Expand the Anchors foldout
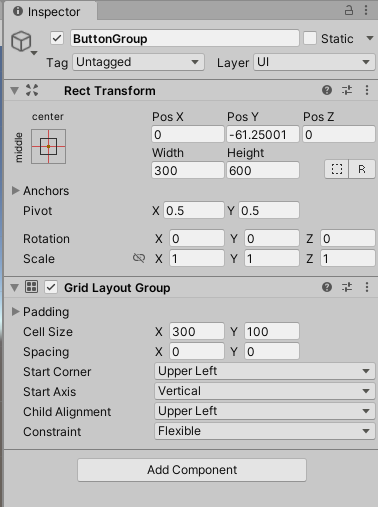 (15, 191)
